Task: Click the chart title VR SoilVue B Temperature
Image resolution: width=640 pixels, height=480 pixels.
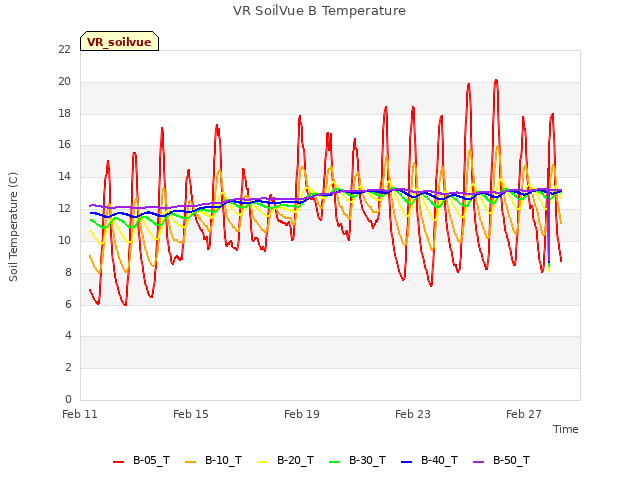Action: click(x=319, y=11)
